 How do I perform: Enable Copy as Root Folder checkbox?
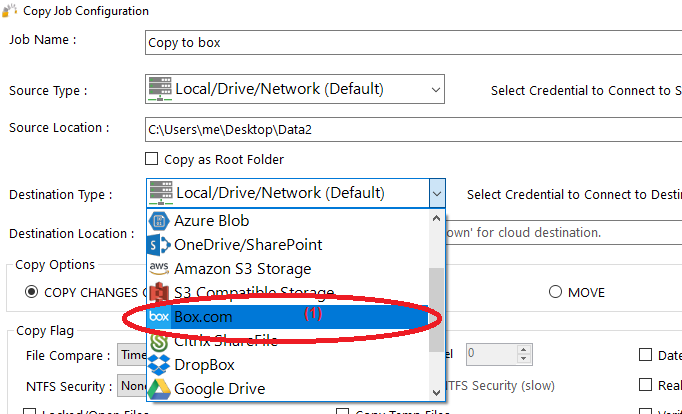pos(151,159)
